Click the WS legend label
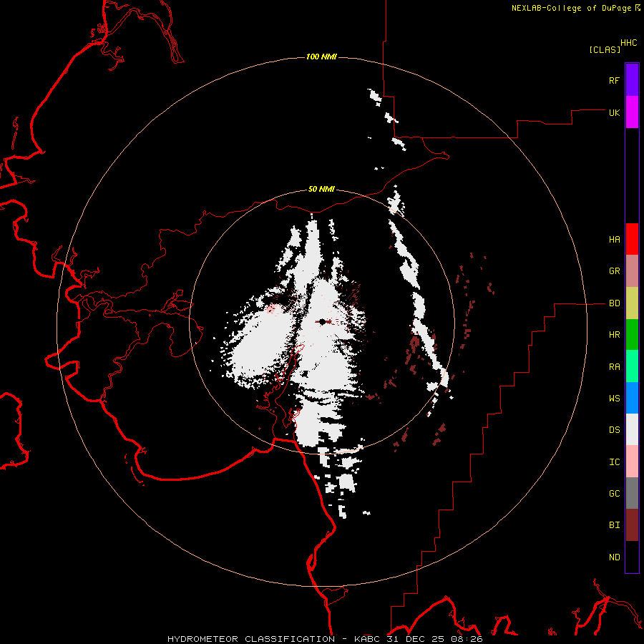Image resolution: width=644 pixels, height=644 pixels. pos(614,399)
